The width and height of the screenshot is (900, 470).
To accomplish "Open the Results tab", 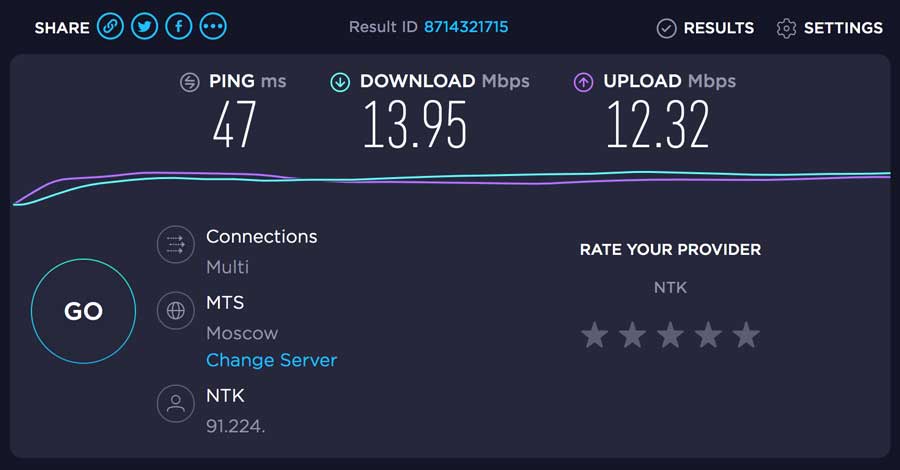I will point(705,28).
